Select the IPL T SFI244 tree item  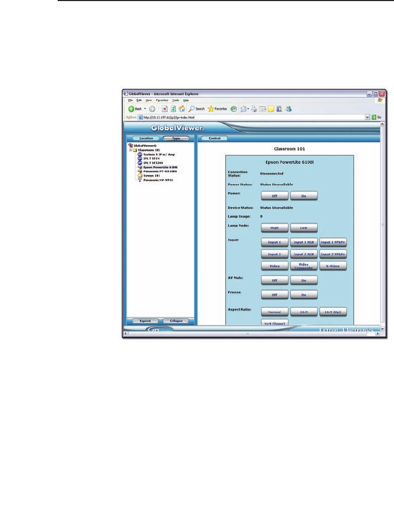coord(150,163)
